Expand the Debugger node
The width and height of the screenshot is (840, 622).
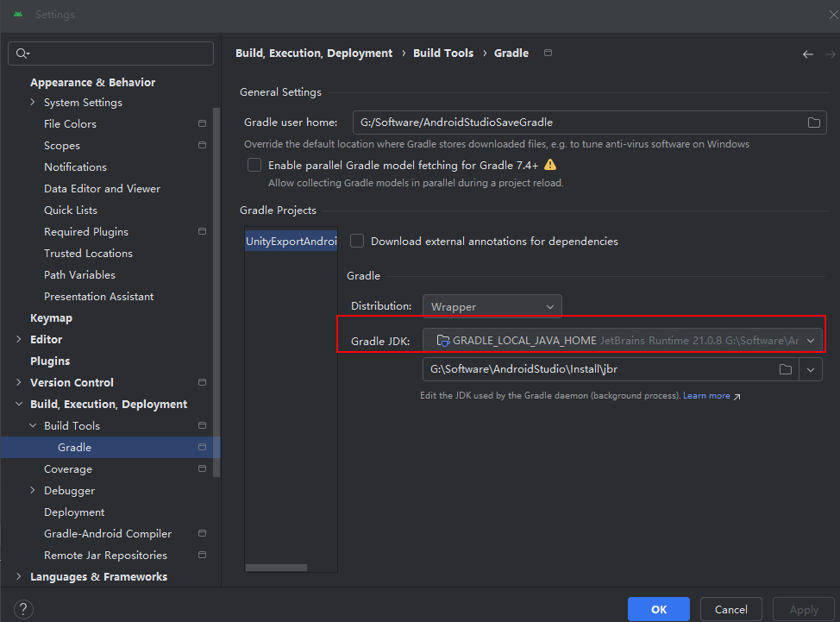click(33, 490)
